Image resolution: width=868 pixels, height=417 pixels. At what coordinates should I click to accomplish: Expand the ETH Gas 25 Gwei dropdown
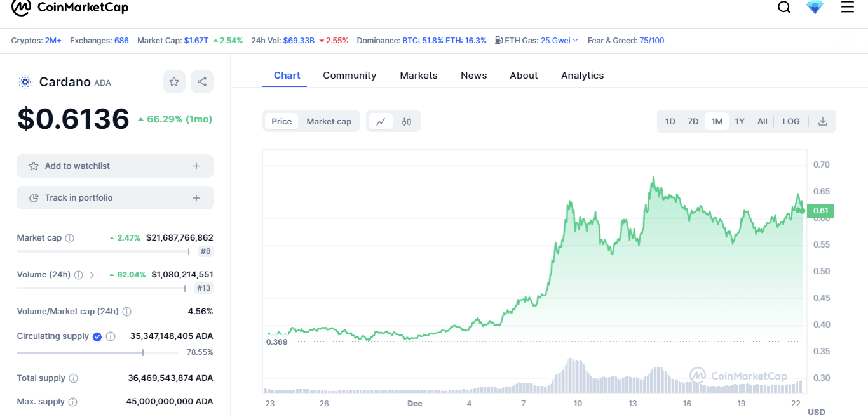pyautogui.click(x=559, y=40)
